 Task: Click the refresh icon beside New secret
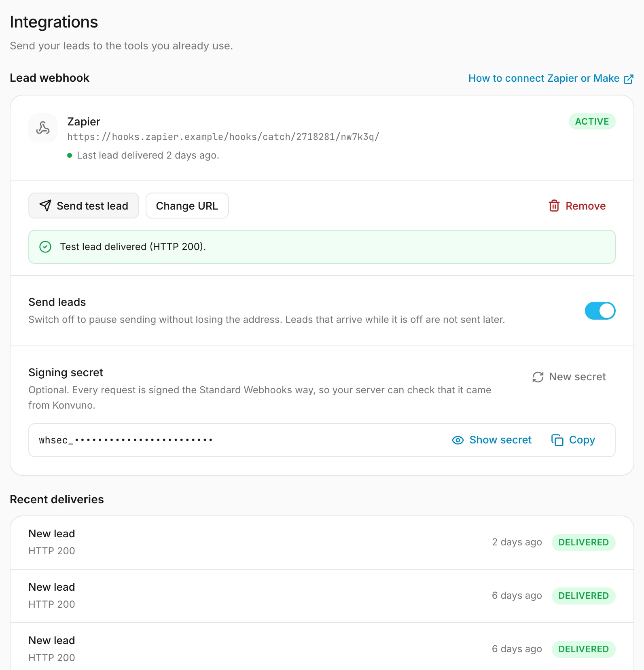[538, 377]
